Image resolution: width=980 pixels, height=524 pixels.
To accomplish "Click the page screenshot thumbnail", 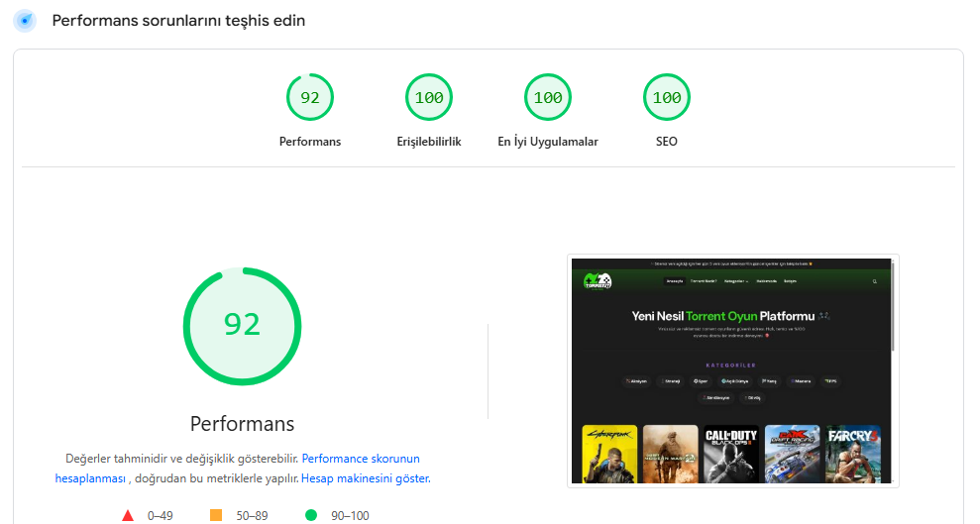I will 732,370.
